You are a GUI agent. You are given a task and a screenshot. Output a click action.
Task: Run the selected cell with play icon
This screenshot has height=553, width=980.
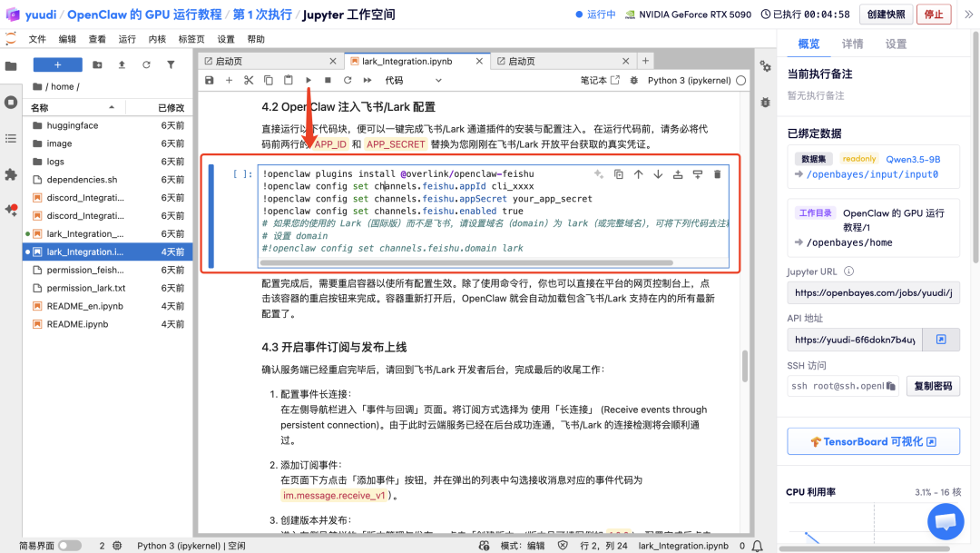point(309,80)
